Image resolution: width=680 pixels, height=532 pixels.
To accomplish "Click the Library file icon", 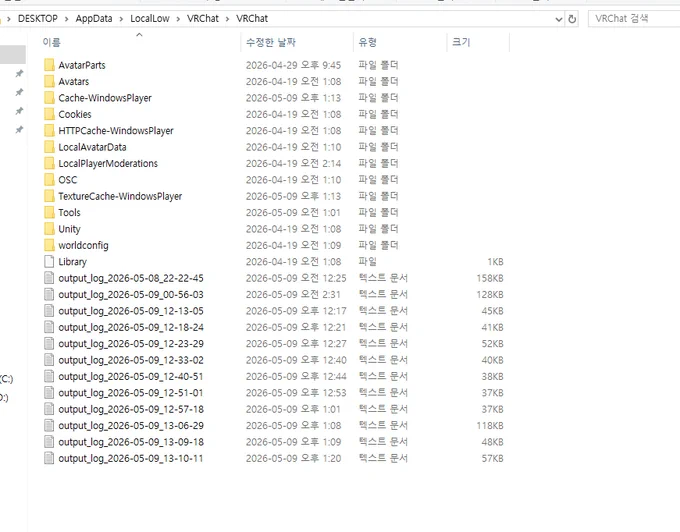I will click(49, 261).
